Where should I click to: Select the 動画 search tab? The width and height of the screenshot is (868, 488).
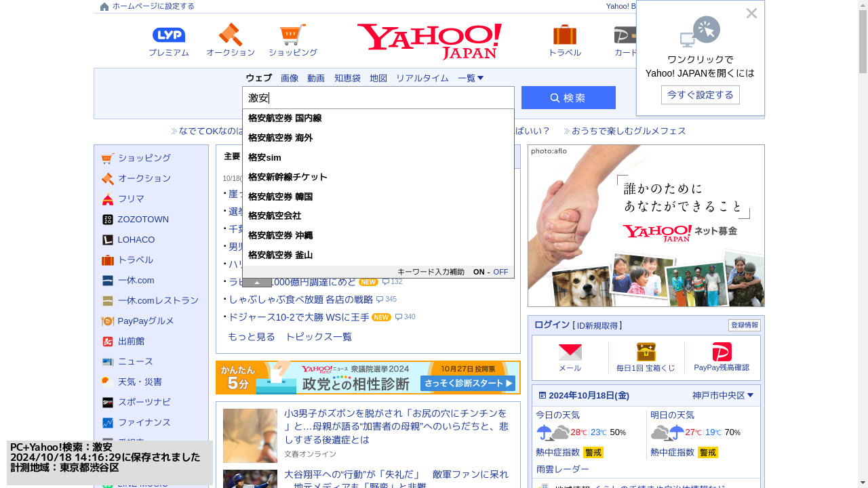click(316, 78)
